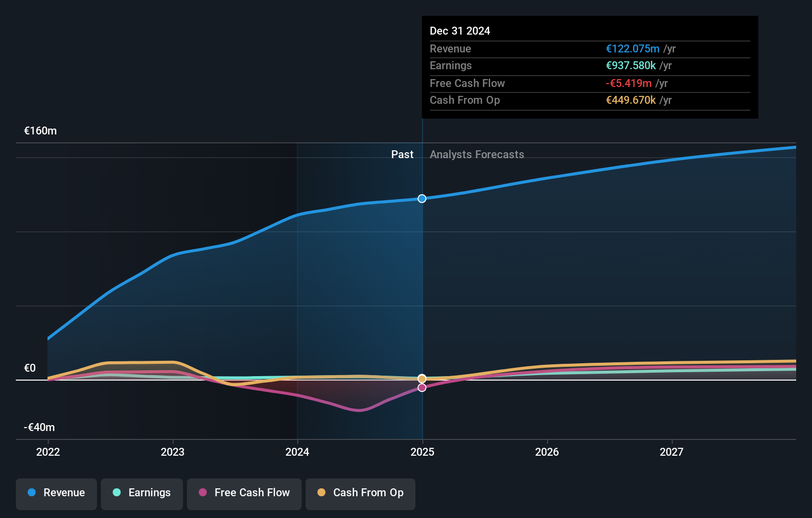Select the 2024 x-axis label
This screenshot has height=518, width=812.
coord(297,452)
